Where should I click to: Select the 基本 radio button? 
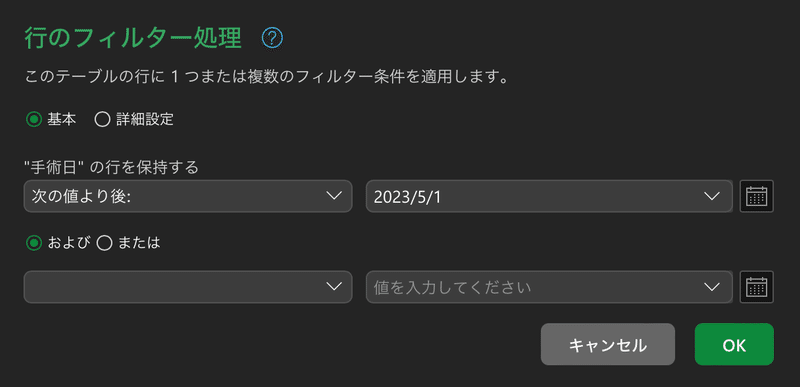(x=34, y=120)
